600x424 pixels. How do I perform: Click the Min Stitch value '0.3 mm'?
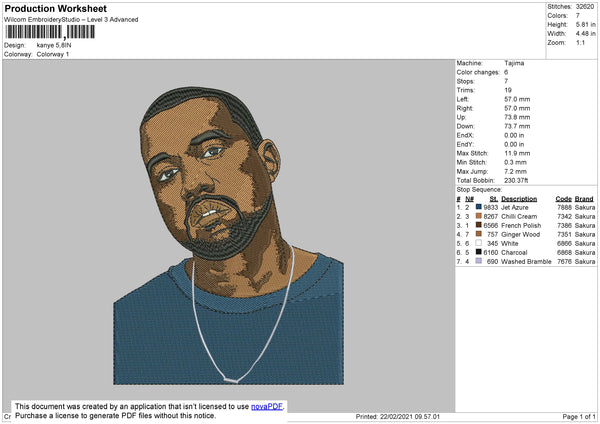pos(515,162)
